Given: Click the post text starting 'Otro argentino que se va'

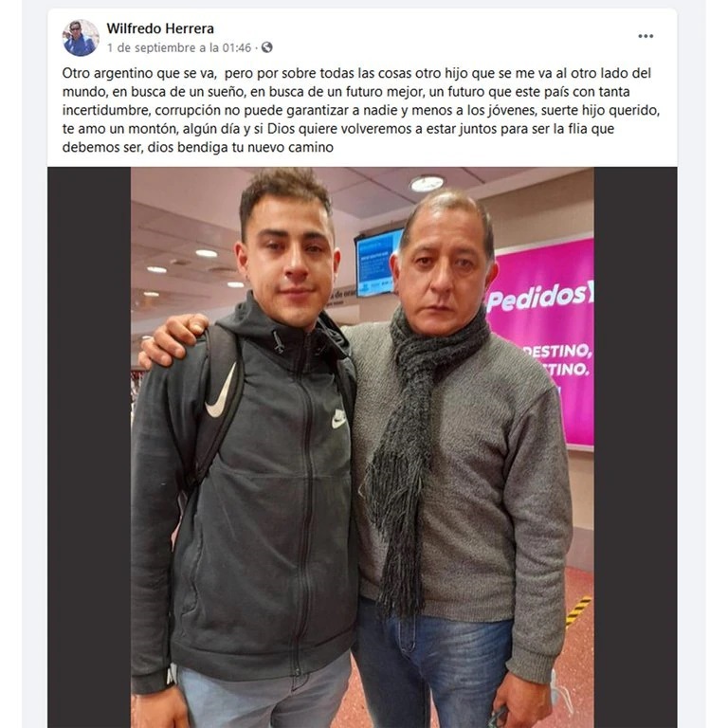Looking at the screenshot, I should [x=361, y=110].
